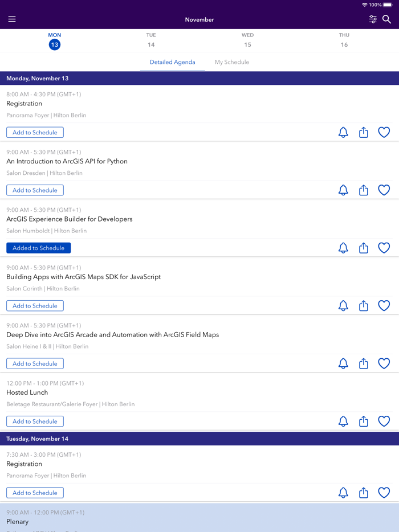This screenshot has width=399, height=532.
Task: Switch to the Detailed Agenda tab
Action: [172, 62]
